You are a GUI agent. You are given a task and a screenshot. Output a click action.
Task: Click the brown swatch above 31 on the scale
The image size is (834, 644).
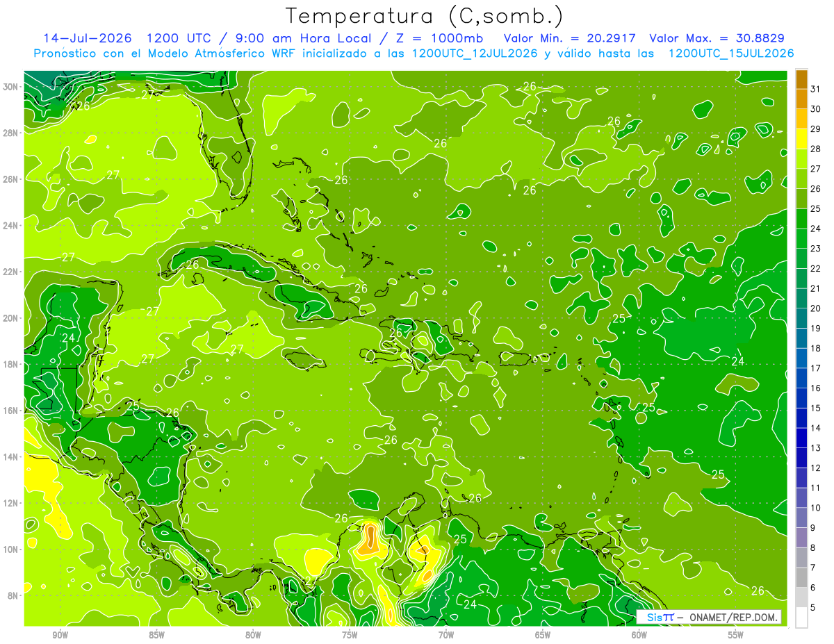[801, 79]
